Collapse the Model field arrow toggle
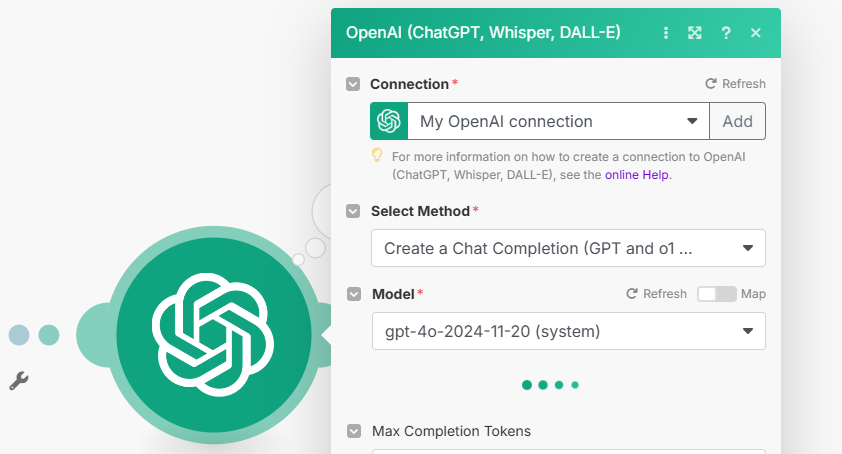842x454 pixels. (353, 294)
